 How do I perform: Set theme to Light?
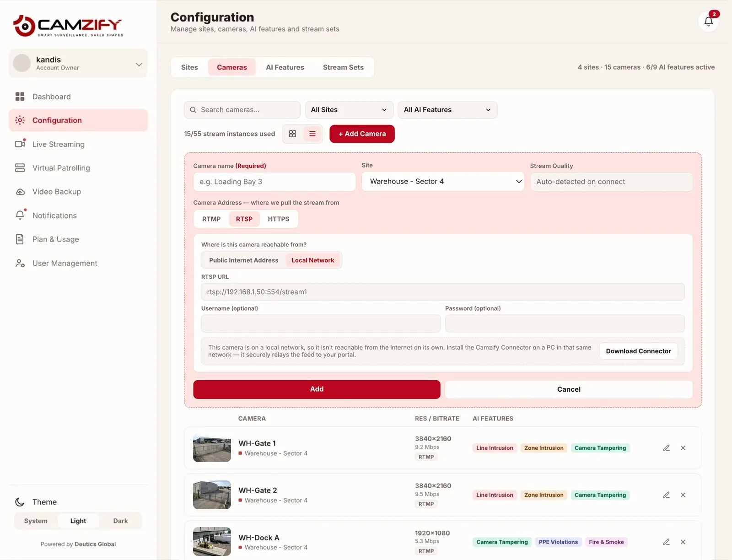click(78, 521)
